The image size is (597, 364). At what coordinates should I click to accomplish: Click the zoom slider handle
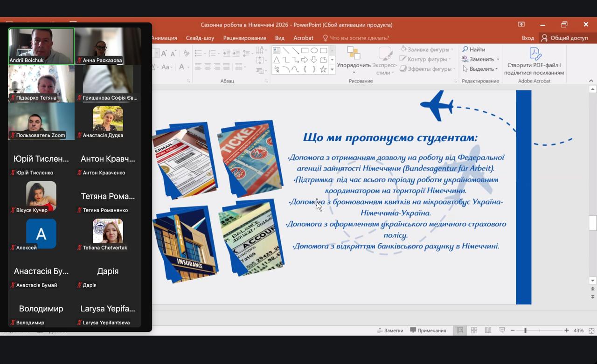click(x=525, y=330)
